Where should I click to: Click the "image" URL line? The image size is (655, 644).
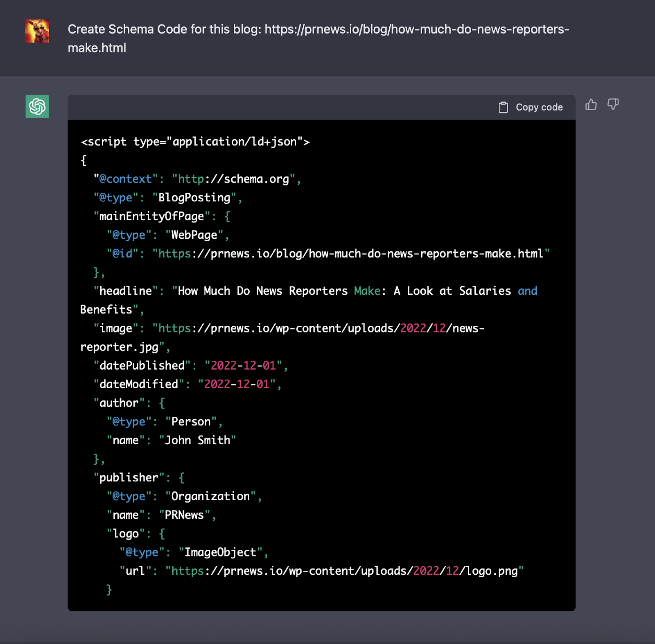(282, 337)
